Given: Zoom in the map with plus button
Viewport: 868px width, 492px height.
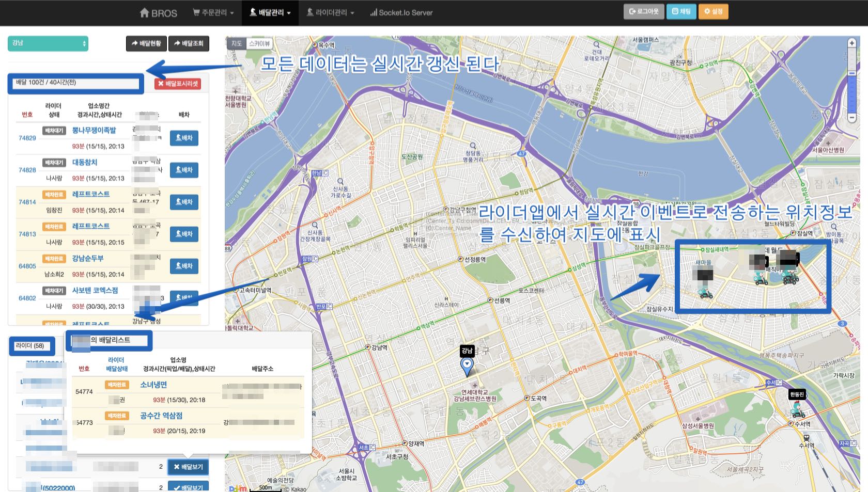Looking at the screenshot, I should point(852,43).
